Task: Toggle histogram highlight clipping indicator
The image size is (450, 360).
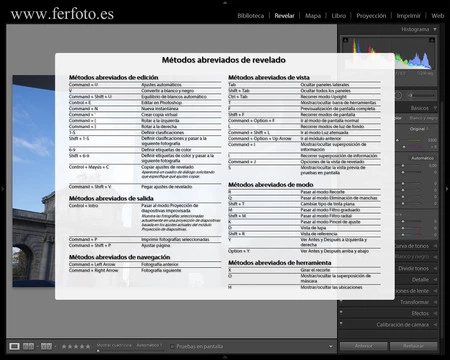Action: (x=432, y=40)
